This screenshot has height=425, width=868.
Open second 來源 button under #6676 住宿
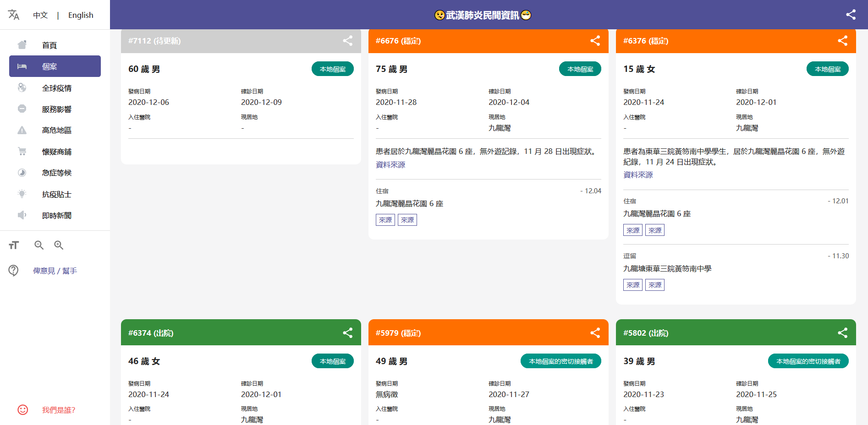pyautogui.click(x=407, y=220)
